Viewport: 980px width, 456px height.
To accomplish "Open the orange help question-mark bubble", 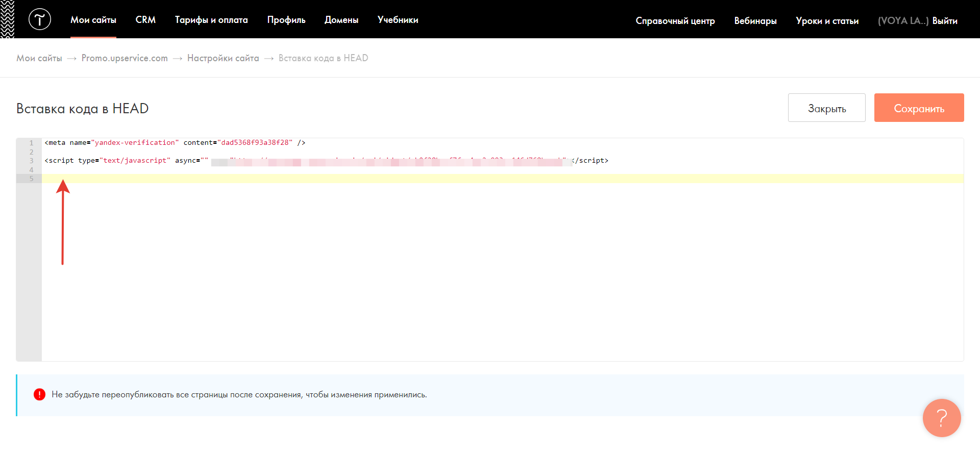I will point(942,418).
